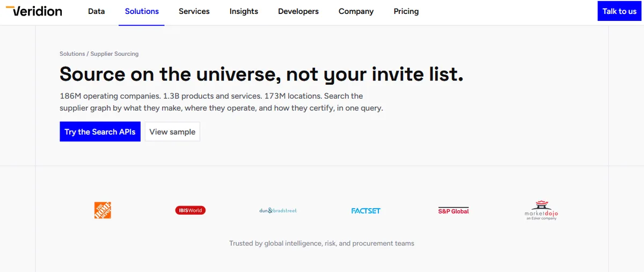Click the Supplier Sourcing breadcrumb
Viewport: 644px width, 272px height.
114,54
